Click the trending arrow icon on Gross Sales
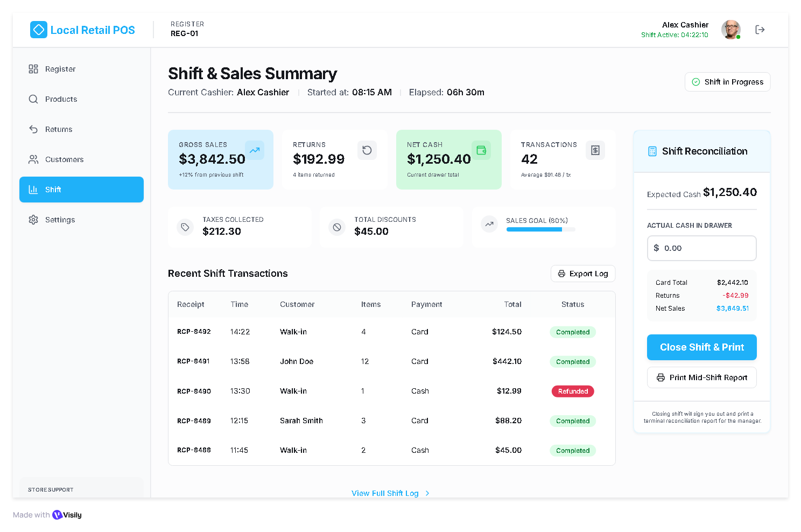The height and width of the screenshot is (532, 801). pos(255,150)
